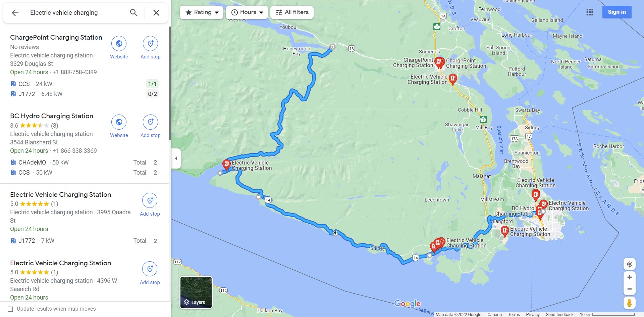Screen dimensions: 644x317
Task: Add BC Hydro Charging Station as a stop
Action: (x=151, y=126)
